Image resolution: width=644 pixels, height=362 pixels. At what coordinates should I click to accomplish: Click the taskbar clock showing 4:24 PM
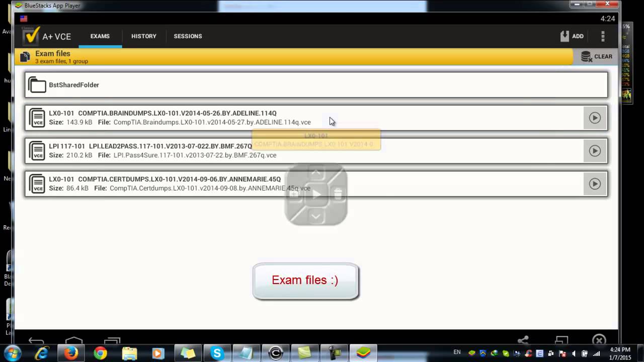(620, 353)
